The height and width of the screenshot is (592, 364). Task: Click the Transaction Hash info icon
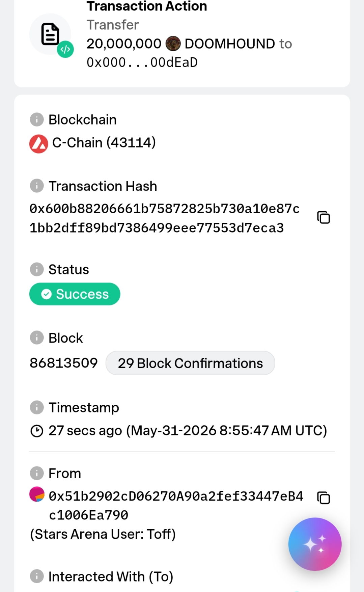point(37,186)
